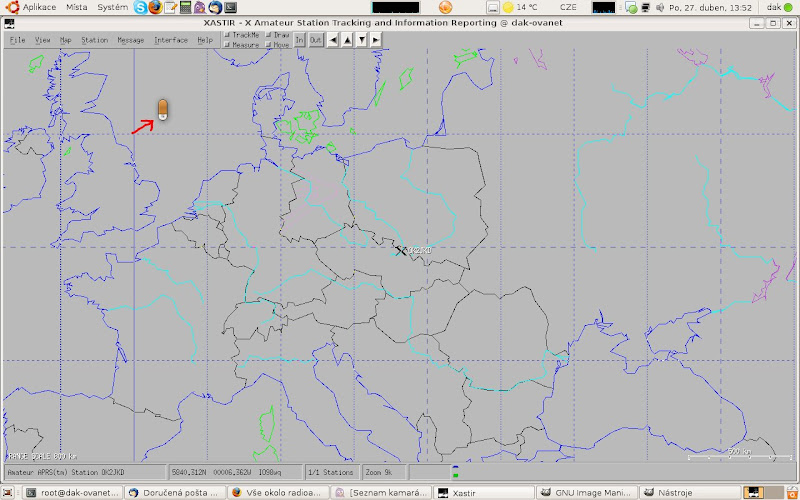800x500 pixels.
Task: Click the Zoom Out button
Action: (315, 40)
